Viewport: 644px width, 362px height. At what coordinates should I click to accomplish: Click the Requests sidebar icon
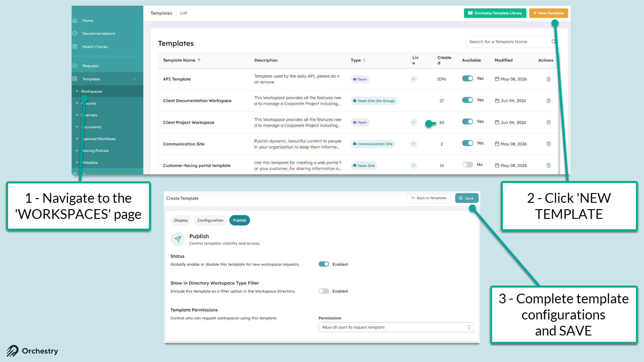75,66
